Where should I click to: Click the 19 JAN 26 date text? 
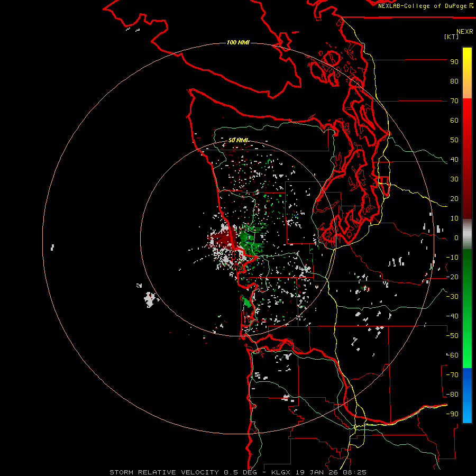tap(317, 472)
